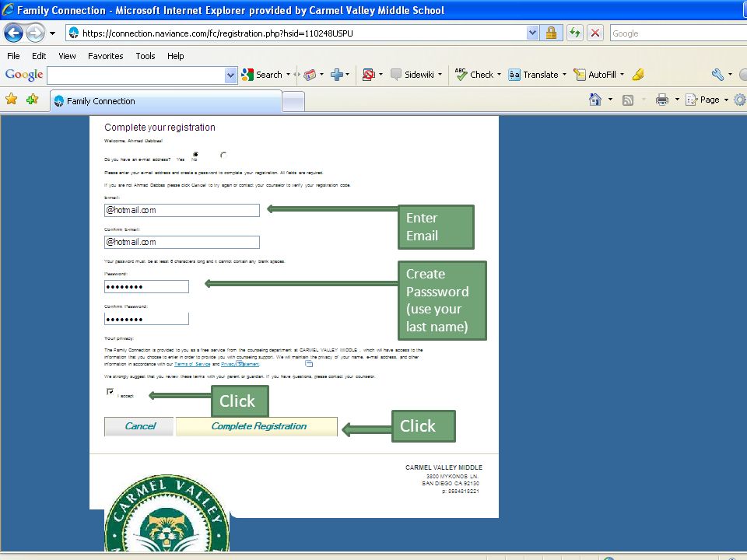Click the E-mail input field
Image resolution: width=747 pixels, height=560 pixels.
182,210
